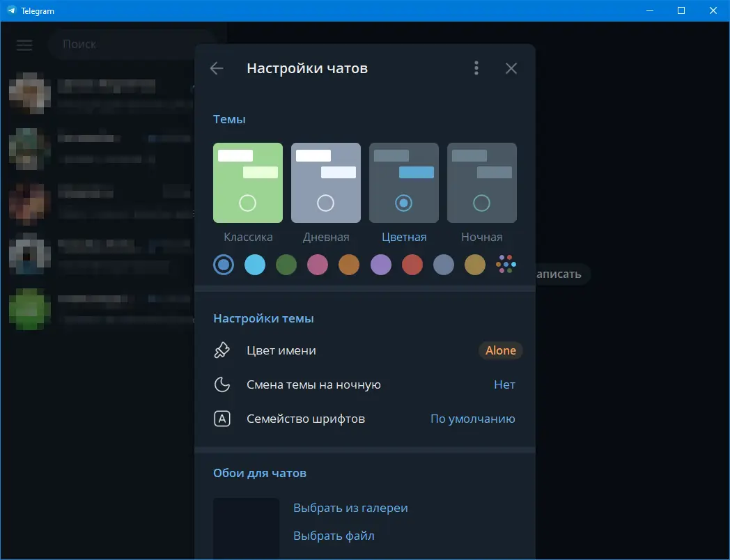The image size is (730, 560).
Task: Close the Настройки чатов dialog
Action: tap(511, 68)
